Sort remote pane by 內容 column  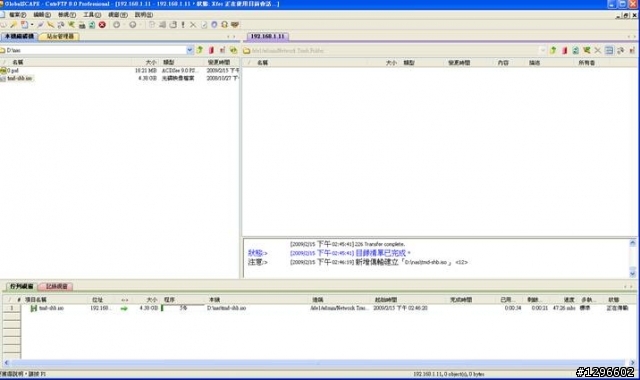[509, 63]
